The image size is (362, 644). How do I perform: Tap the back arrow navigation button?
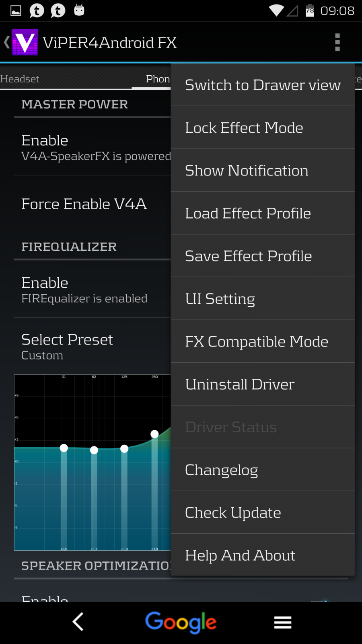78,622
